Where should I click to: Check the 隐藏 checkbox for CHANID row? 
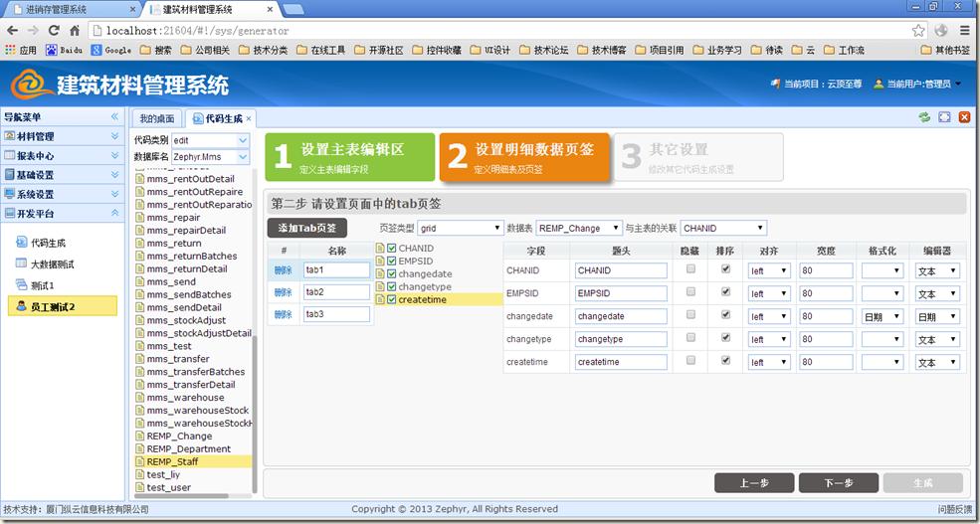click(690, 269)
